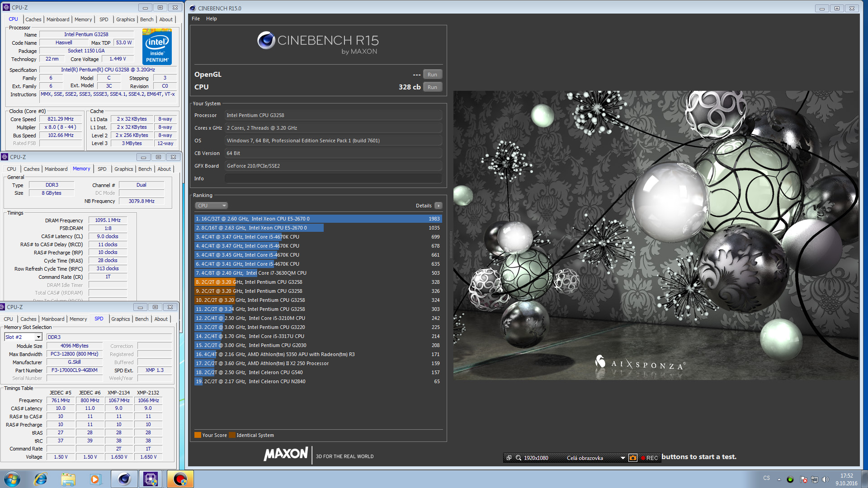Click the CS language indicator
Viewport: 868px width, 488px height.
click(x=766, y=478)
